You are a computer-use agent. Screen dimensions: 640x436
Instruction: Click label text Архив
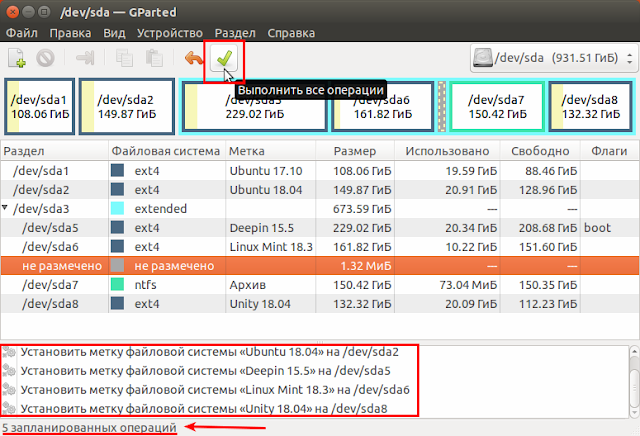click(x=248, y=285)
